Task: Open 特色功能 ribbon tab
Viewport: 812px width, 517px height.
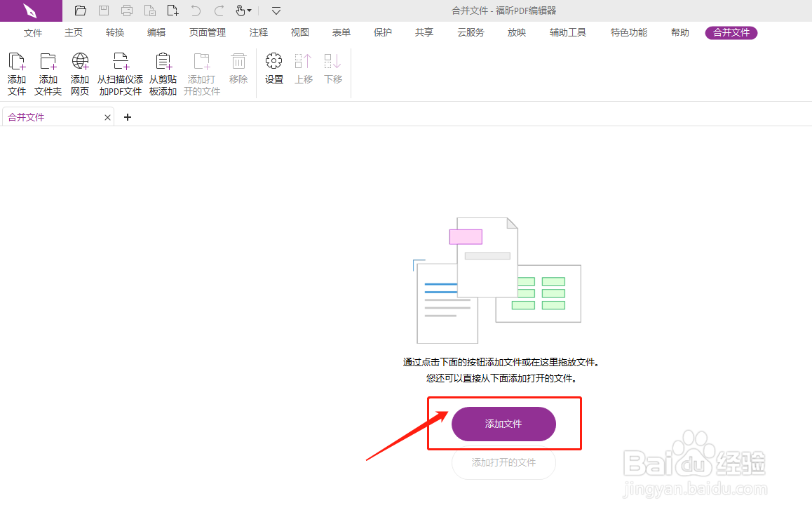Action: 629,33
